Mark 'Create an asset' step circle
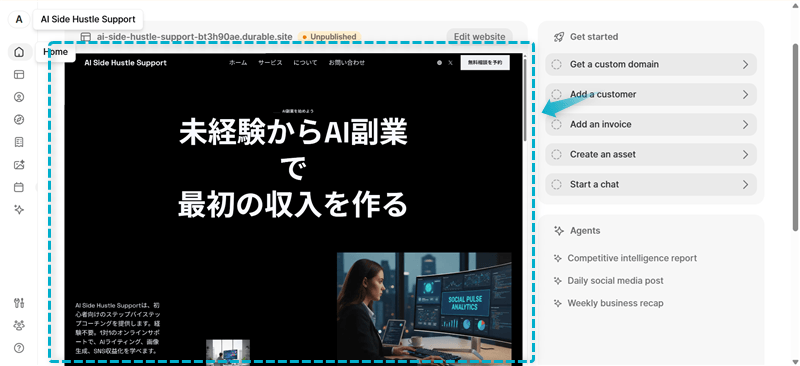This screenshot has height=366, width=800. tap(557, 154)
